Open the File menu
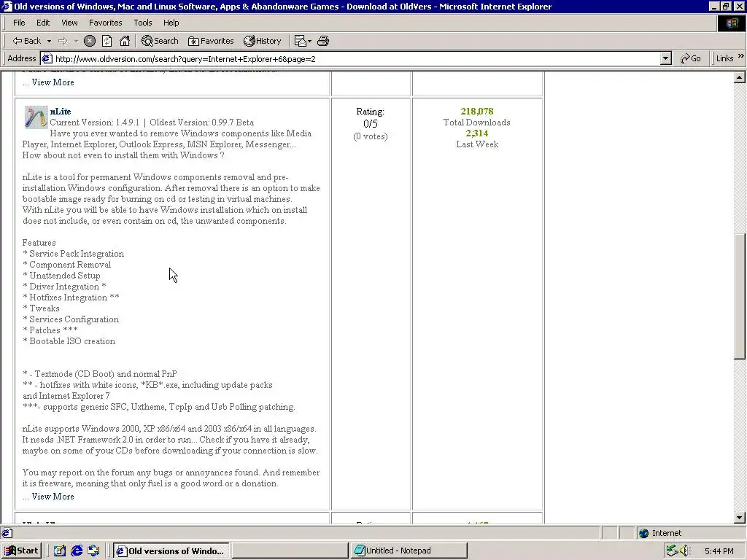747x560 pixels. tap(19, 23)
